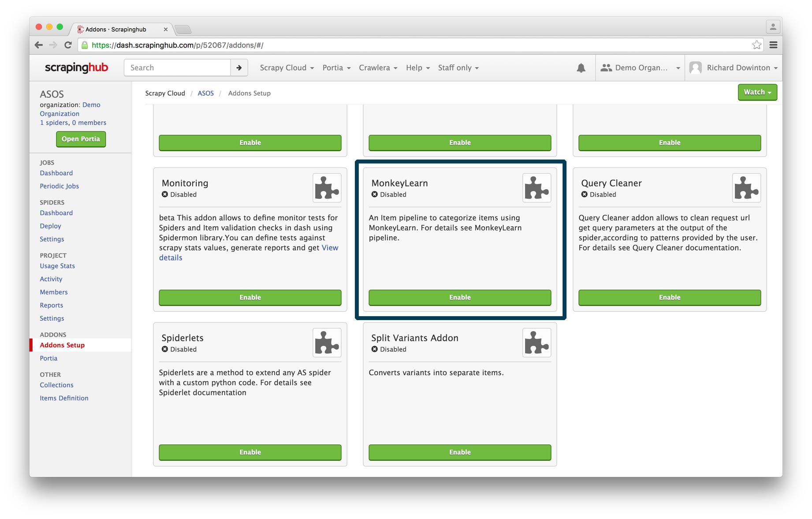This screenshot has height=519, width=812.
Task: Click the Monitoring addon puzzle icon
Action: click(x=327, y=188)
